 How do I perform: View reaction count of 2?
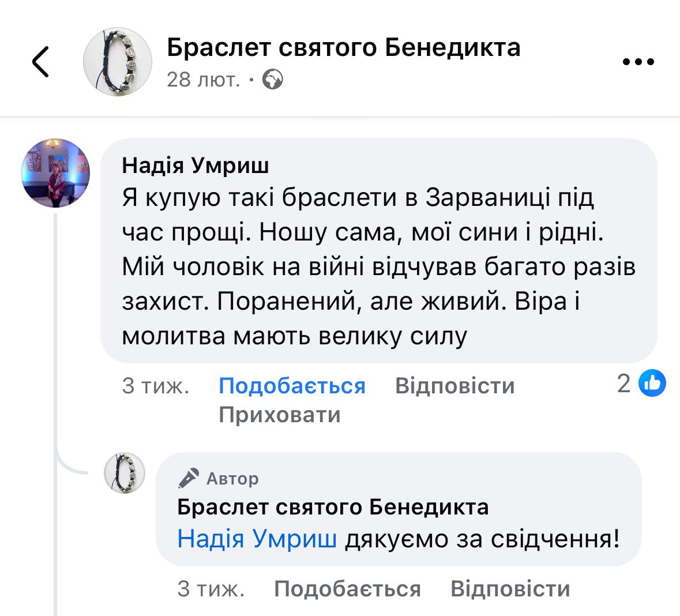coord(624,384)
